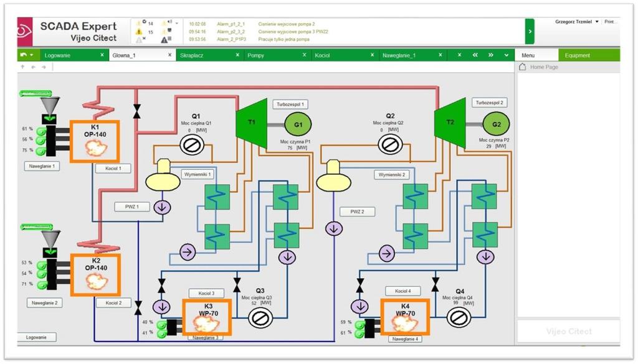Click the Turbozespol 2 button
The height and width of the screenshot is (364, 638).
coord(490,103)
